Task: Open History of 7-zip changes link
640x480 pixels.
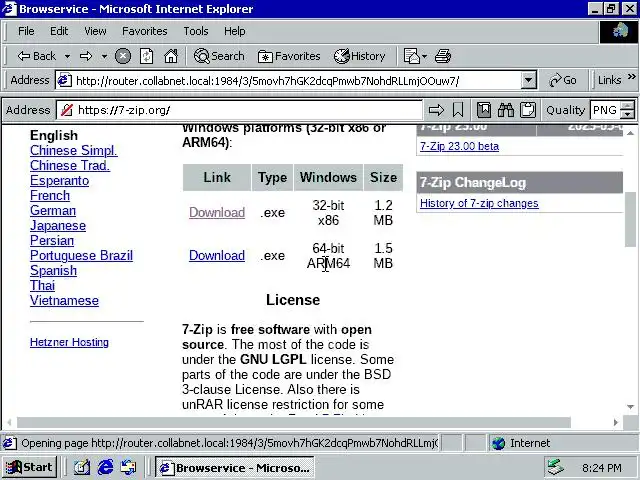Action: [479, 203]
